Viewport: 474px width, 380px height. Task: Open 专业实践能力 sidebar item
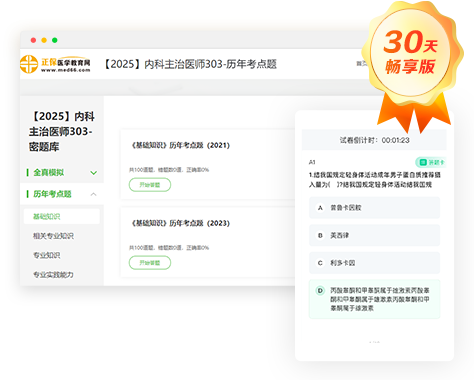pyautogui.click(x=53, y=275)
